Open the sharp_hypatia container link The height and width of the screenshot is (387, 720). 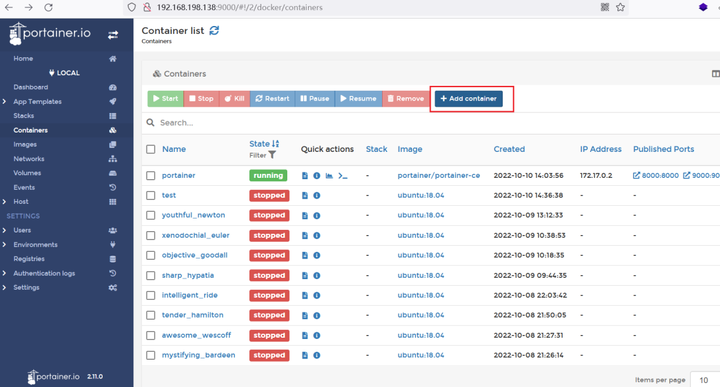188,275
